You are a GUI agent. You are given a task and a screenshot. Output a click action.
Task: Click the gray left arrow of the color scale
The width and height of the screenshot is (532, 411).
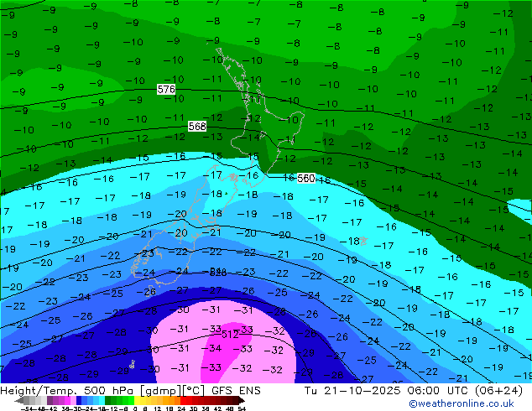point(19,400)
